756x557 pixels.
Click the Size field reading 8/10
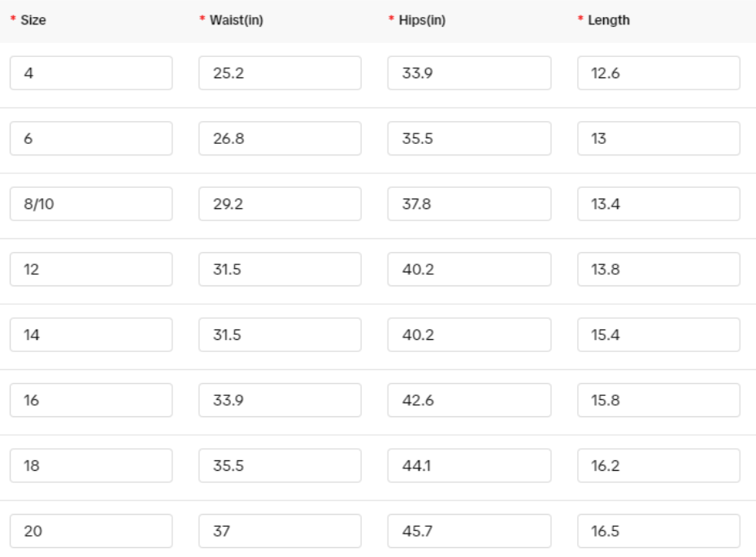(91, 204)
